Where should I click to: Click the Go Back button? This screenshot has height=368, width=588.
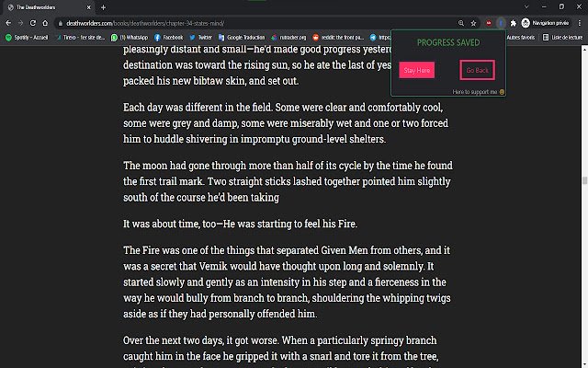(x=477, y=70)
